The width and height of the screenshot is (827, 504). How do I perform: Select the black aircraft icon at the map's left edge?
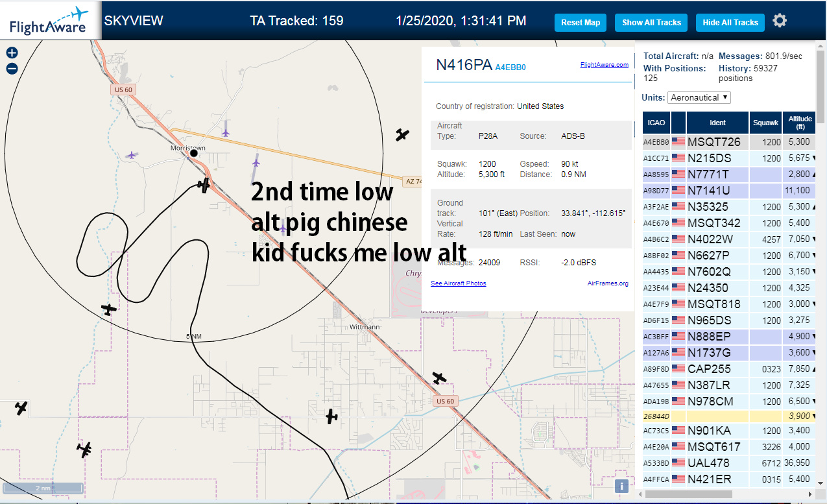pyautogui.click(x=21, y=408)
